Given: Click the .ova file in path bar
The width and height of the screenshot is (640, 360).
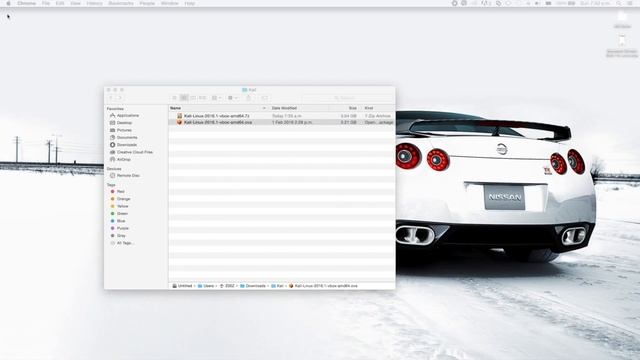Looking at the screenshot, I should [x=323, y=286].
